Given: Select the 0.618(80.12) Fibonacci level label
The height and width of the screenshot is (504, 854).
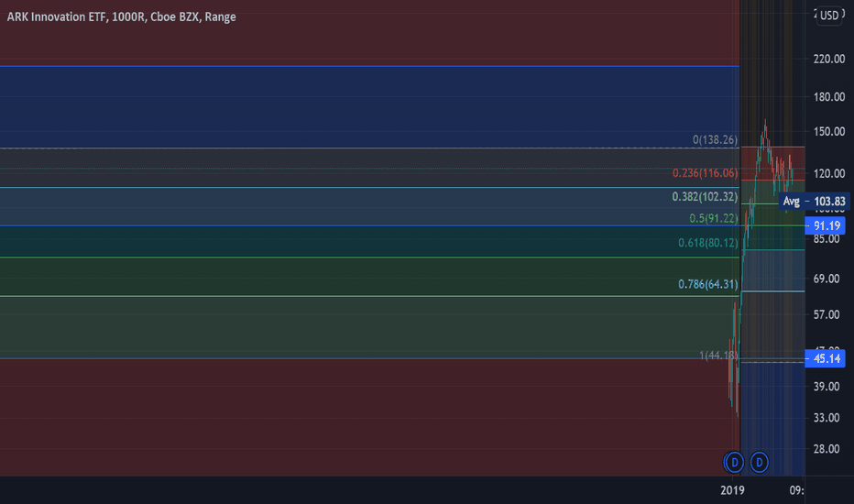Looking at the screenshot, I should coord(708,243).
